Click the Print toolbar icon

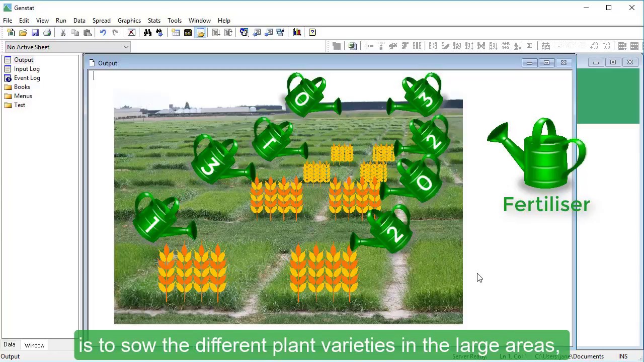click(x=47, y=33)
